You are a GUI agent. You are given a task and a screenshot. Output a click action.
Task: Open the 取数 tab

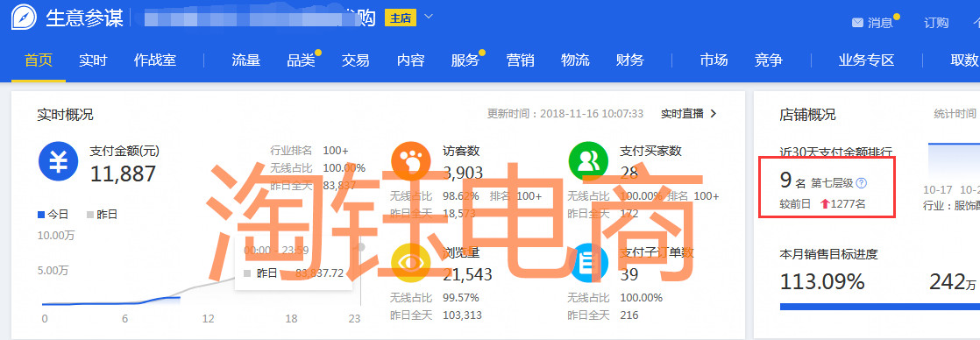coord(964,60)
